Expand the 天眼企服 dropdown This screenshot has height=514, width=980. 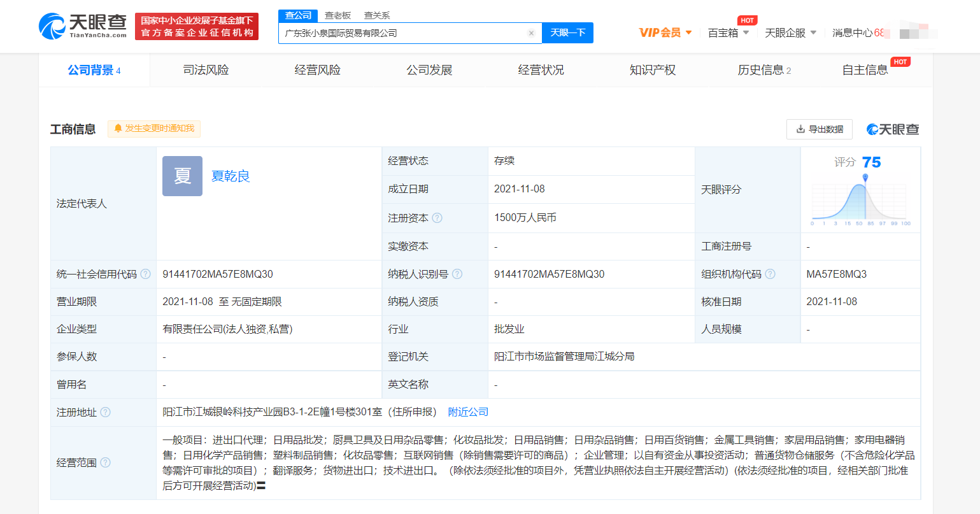coord(790,32)
